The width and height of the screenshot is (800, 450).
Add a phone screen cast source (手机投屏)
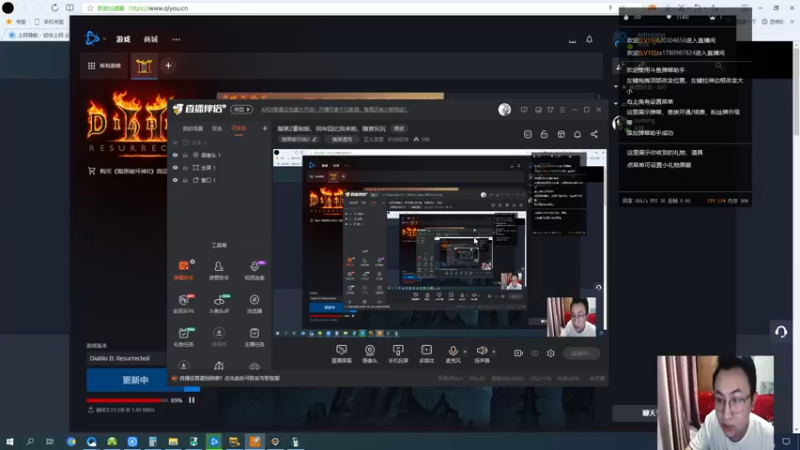point(398,353)
